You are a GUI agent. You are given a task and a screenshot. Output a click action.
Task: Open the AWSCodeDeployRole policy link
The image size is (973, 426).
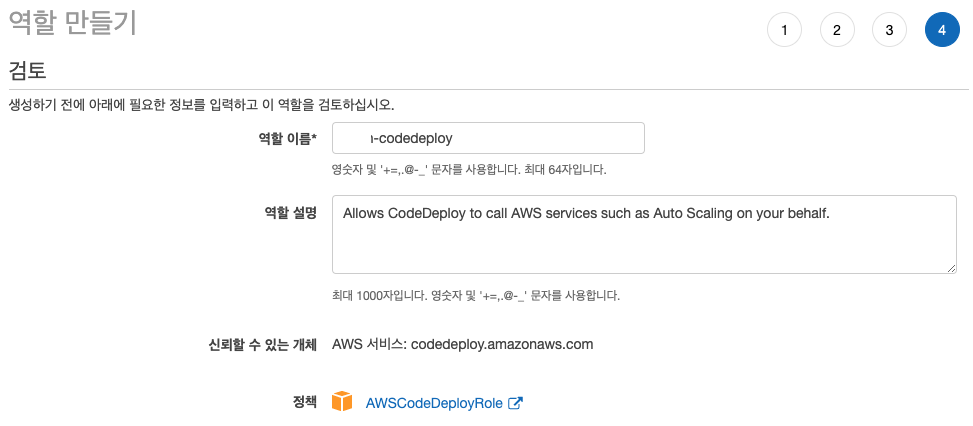click(x=434, y=403)
